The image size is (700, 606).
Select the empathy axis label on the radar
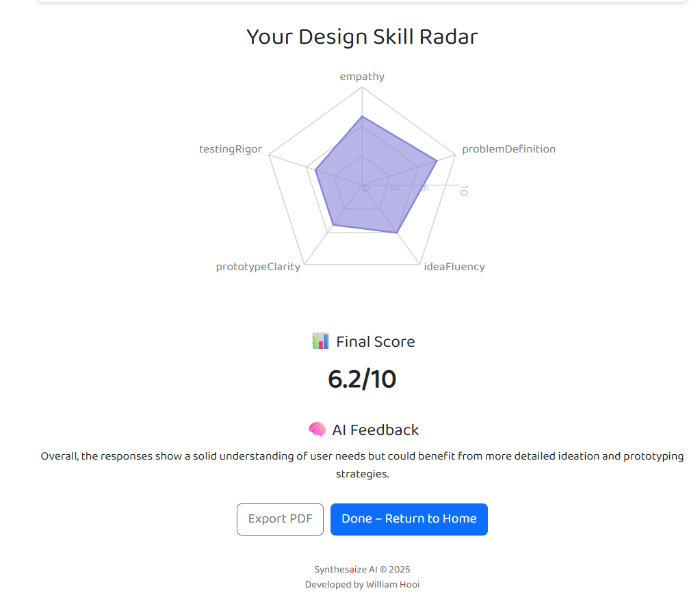click(362, 77)
